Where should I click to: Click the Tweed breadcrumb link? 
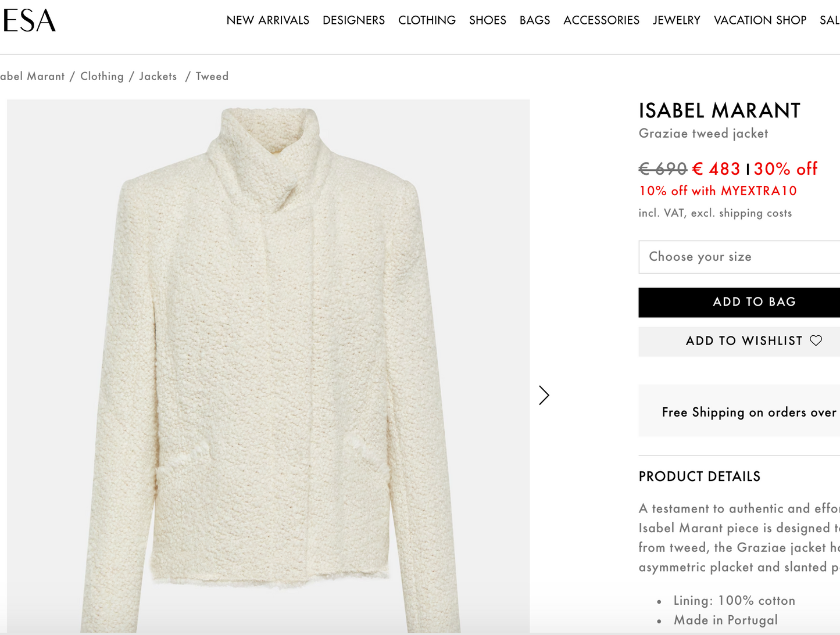212,76
